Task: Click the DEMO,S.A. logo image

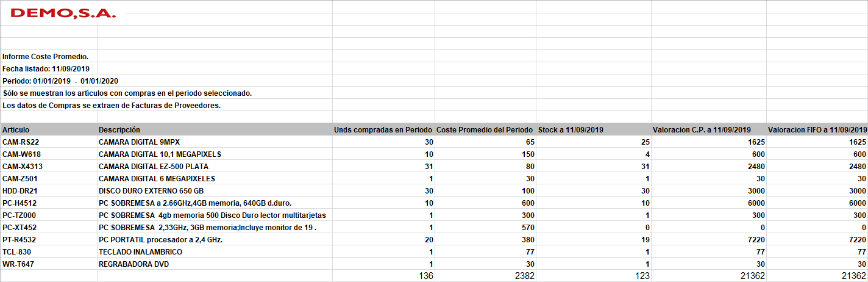Action: 63,13
